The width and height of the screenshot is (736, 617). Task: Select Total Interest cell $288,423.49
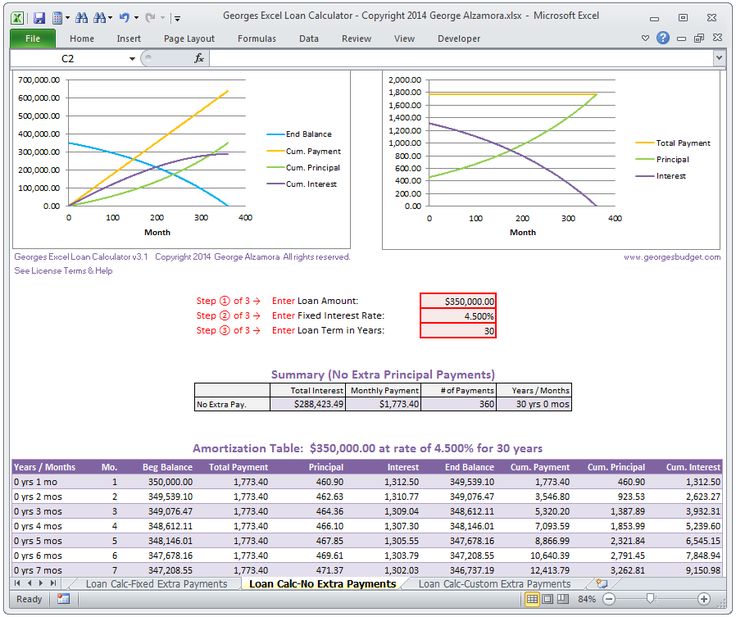(x=307, y=404)
